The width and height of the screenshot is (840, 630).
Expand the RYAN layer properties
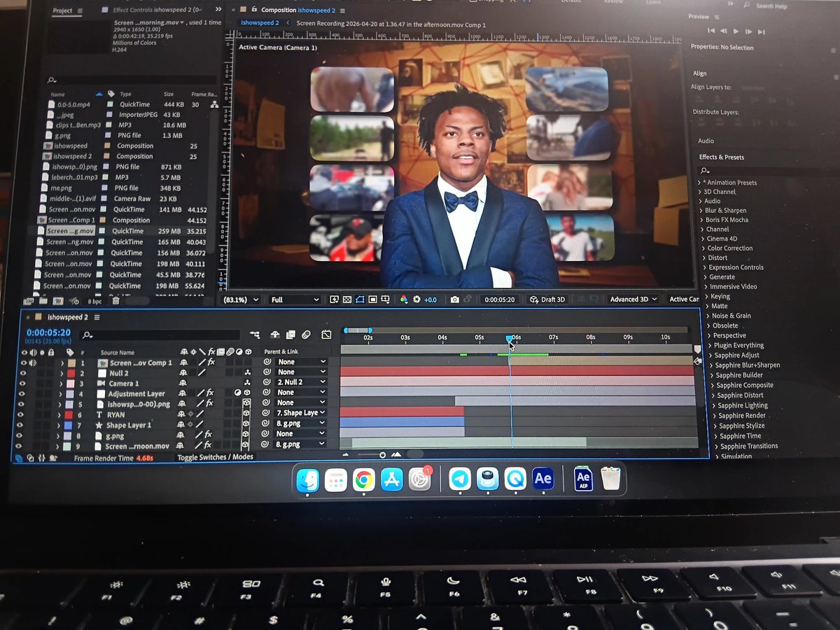(x=60, y=414)
